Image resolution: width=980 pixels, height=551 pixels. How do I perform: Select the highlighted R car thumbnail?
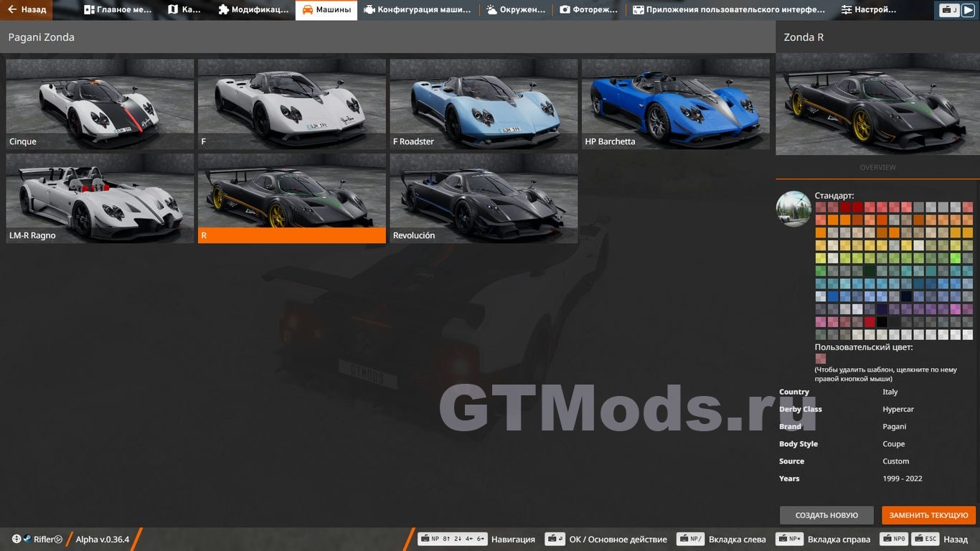(x=292, y=198)
